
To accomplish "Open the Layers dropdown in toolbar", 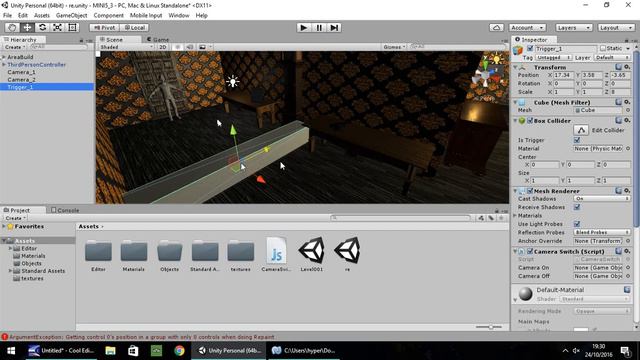I will 573,27.
